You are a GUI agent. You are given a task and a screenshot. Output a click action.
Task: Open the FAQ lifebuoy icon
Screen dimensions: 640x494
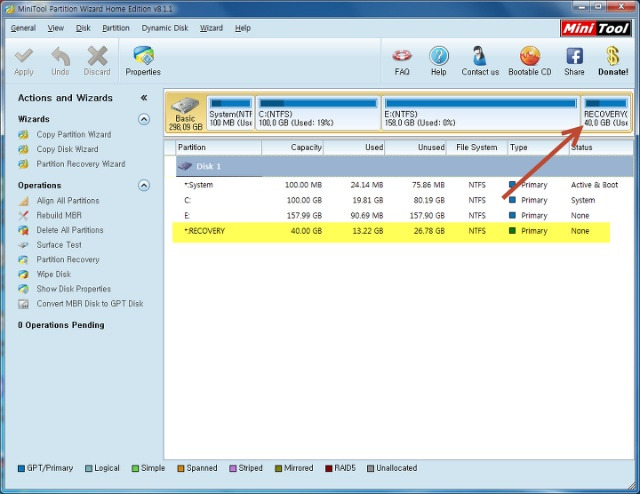(x=402, y=56)
